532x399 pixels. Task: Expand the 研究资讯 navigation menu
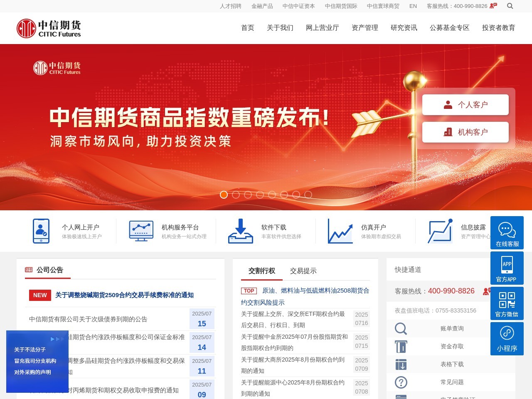pyautogui.click(x=404, y=28)
